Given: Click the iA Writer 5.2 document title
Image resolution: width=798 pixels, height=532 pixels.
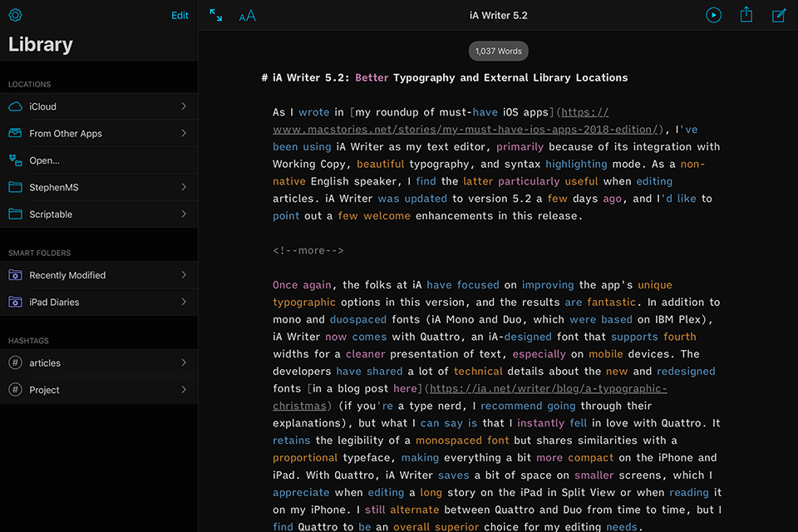Looking at the screenshot, I should coord(498,15).
